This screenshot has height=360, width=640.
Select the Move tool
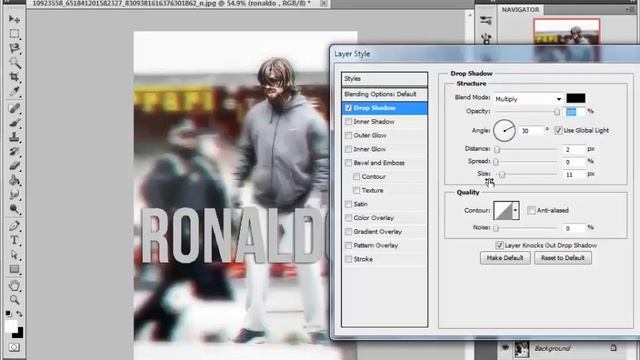point(14,19)
